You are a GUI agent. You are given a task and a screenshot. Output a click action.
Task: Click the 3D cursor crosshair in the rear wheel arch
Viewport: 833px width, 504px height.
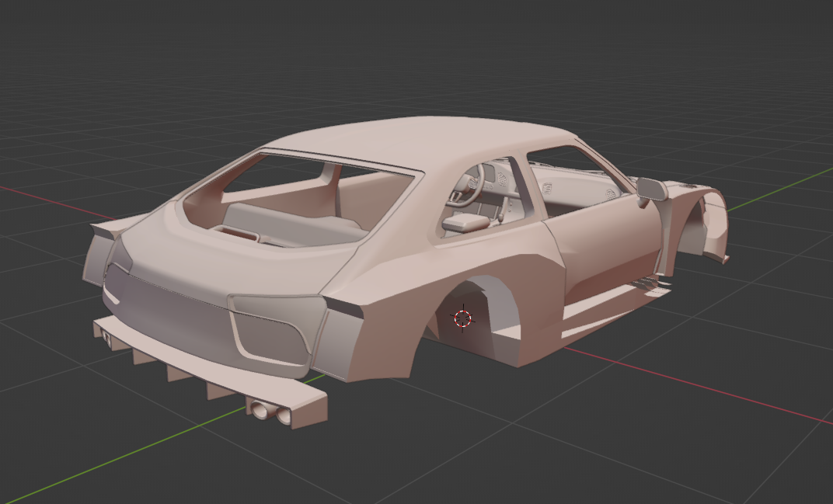coord(462,318)
